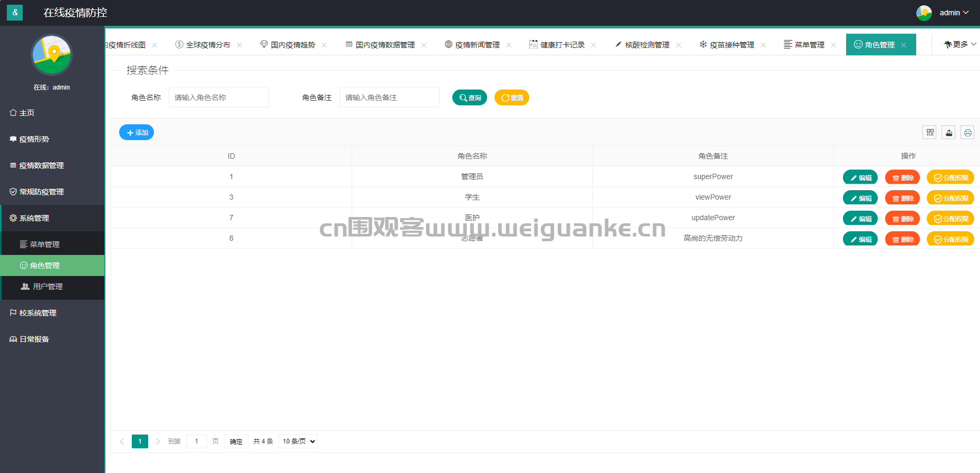Switch to the 健康打卡记录 tab
The width and height of the screenshot is (980, 473).
point(562,45)
